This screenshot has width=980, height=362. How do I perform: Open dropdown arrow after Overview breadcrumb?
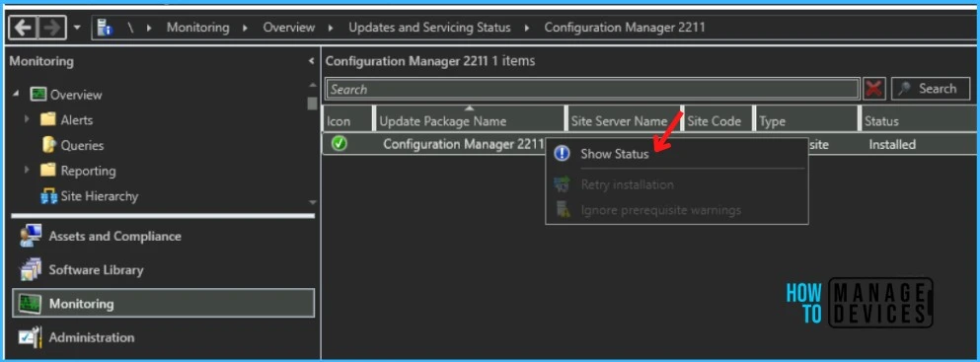(332, 28)
